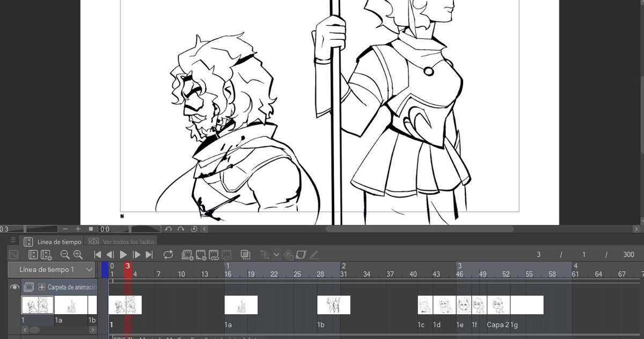Select timeline cel thumbnail at frame 1

[x=125, y=305]
